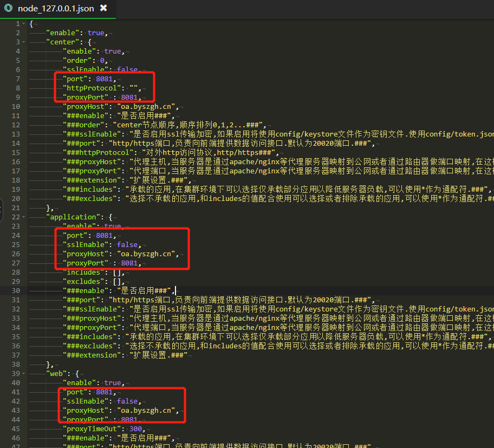Click line number 10 in the gutter
The height and width of the screenshot is (448, 494).
click(17, 107)
